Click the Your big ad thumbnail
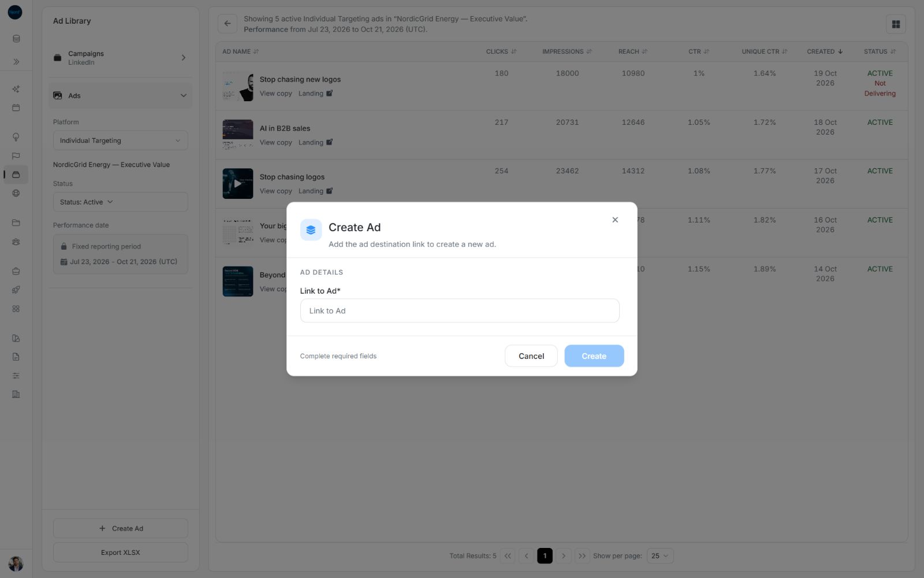 tap(238, 232)
